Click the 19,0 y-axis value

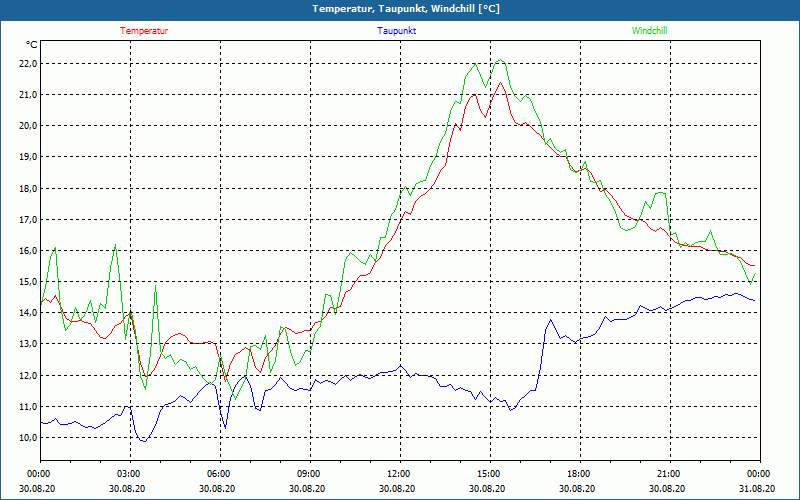[28, 157]
